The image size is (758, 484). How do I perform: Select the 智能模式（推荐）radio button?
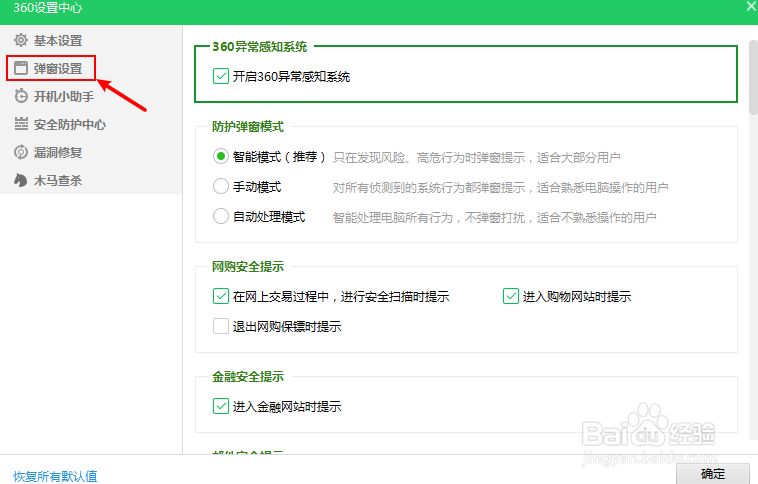click(x=221, y=156)
